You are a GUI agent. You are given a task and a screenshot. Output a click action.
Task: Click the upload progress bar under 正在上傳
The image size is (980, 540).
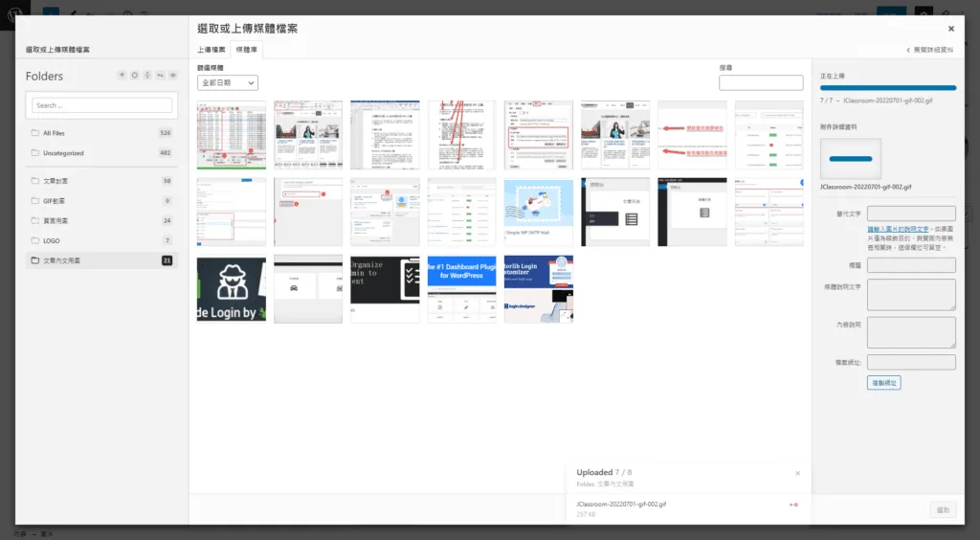pos(888,88)
